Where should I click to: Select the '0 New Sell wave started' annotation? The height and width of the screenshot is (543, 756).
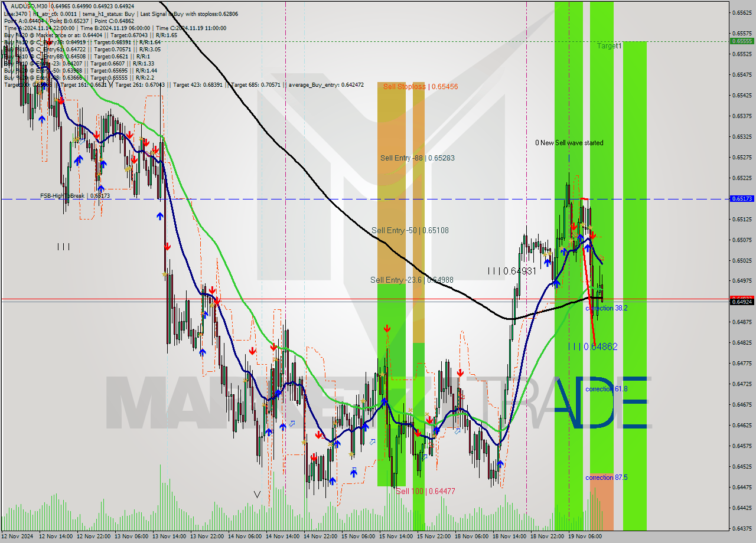569,143
